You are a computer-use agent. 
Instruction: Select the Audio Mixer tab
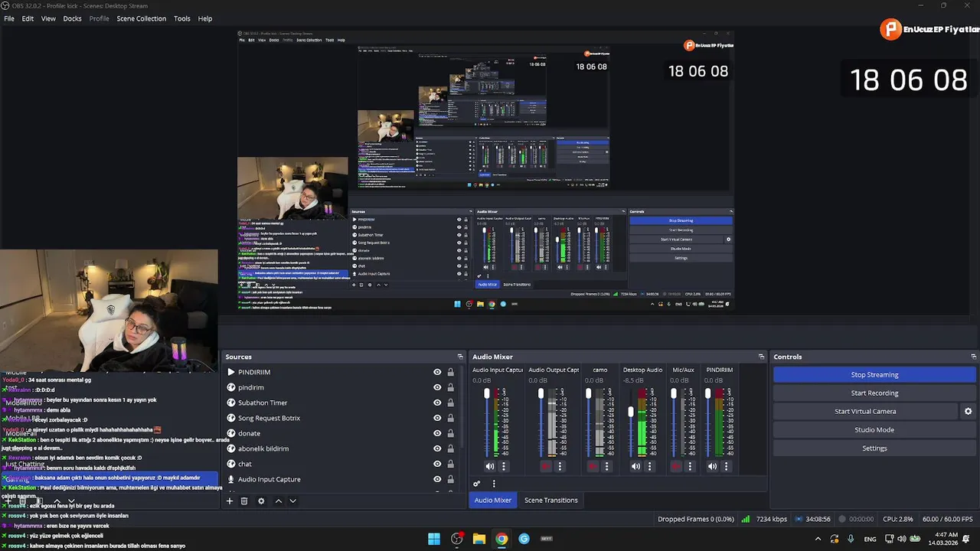pos(492,500)
